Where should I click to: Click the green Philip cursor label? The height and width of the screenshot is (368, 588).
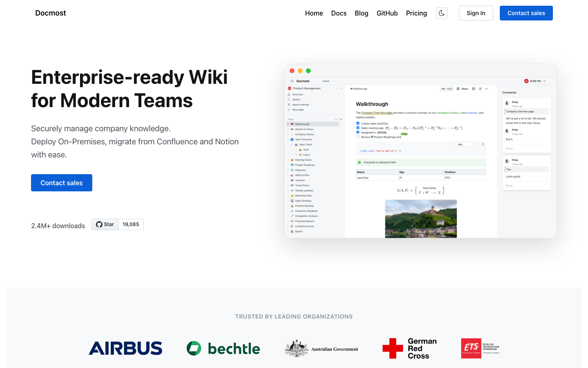[404, 134]
